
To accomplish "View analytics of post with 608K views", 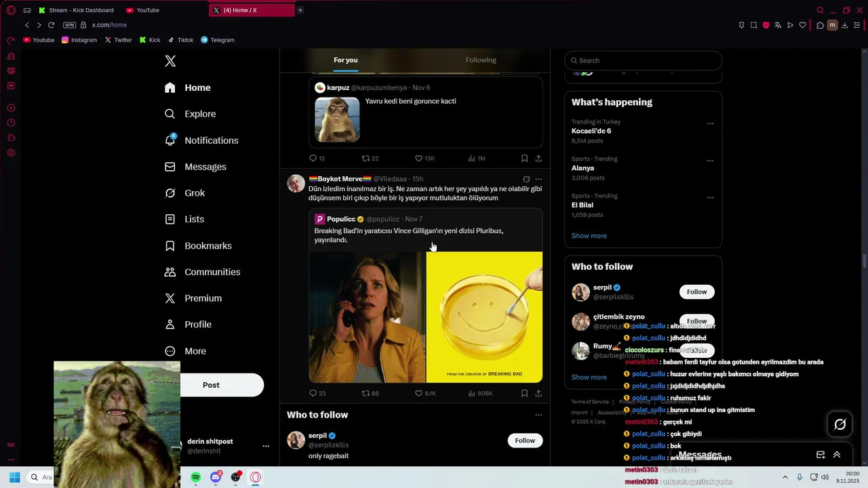I will click(x=480, y=393).
